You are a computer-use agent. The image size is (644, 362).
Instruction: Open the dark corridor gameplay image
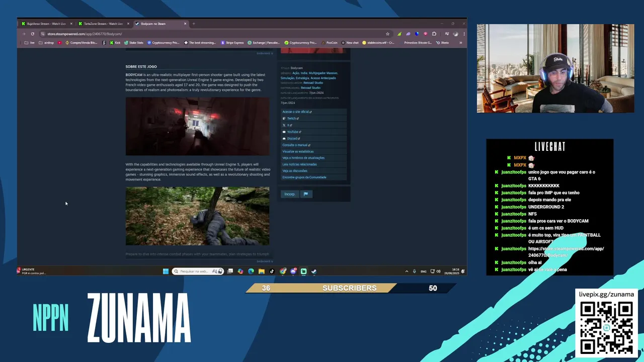pos(197,126)
